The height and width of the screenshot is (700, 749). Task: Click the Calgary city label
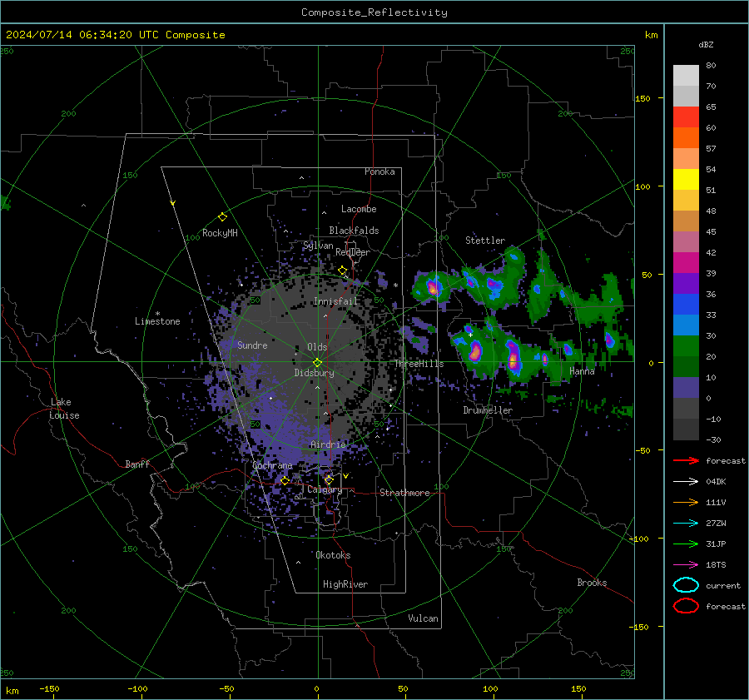pyautogui.click(x=325, y=489)
